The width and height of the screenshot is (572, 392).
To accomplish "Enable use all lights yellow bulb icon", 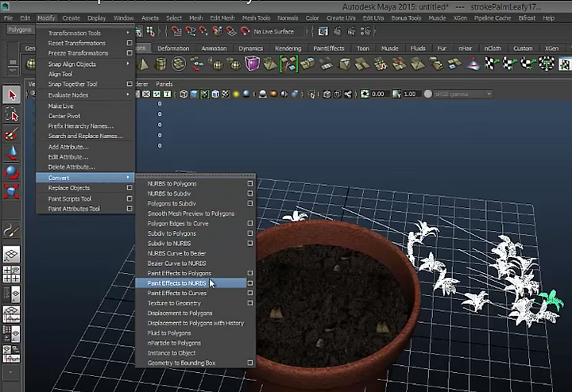I will tap(236, 94).
